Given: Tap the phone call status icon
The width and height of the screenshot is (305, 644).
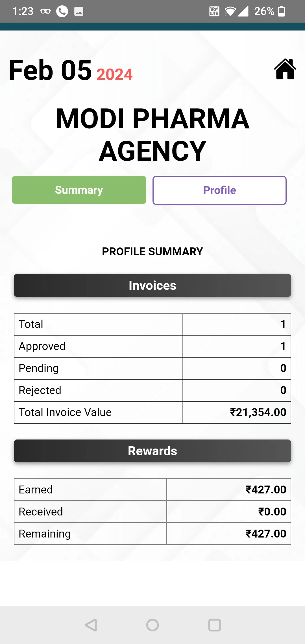Looking at the screenshot, I should coord(62,11).
